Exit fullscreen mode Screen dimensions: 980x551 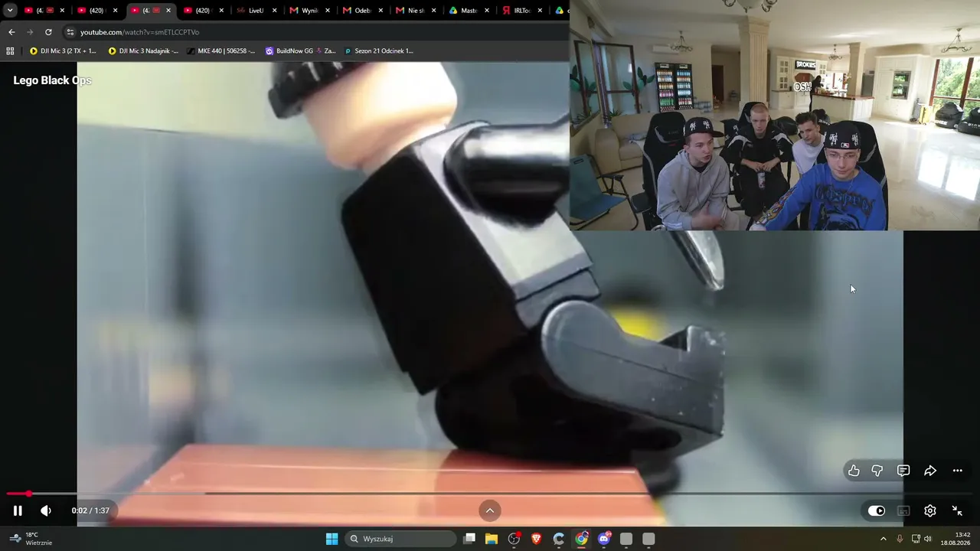coord(957,510)
